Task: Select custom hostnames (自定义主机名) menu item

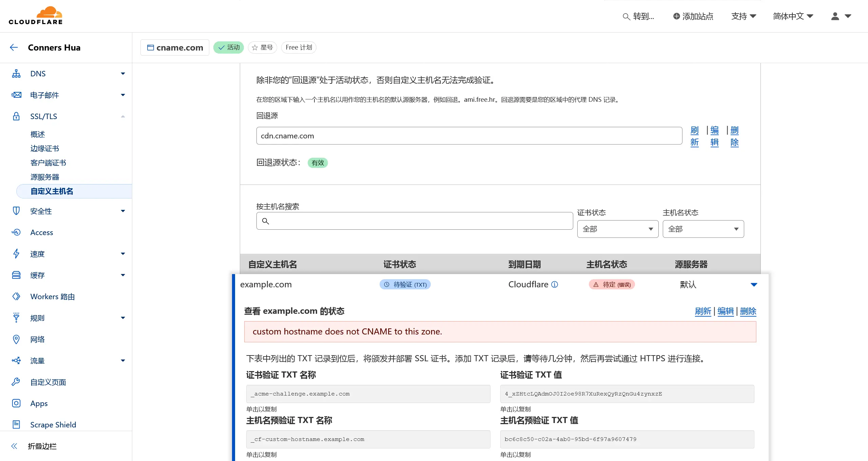Action: pyautogui.click(x=74, y=191)
